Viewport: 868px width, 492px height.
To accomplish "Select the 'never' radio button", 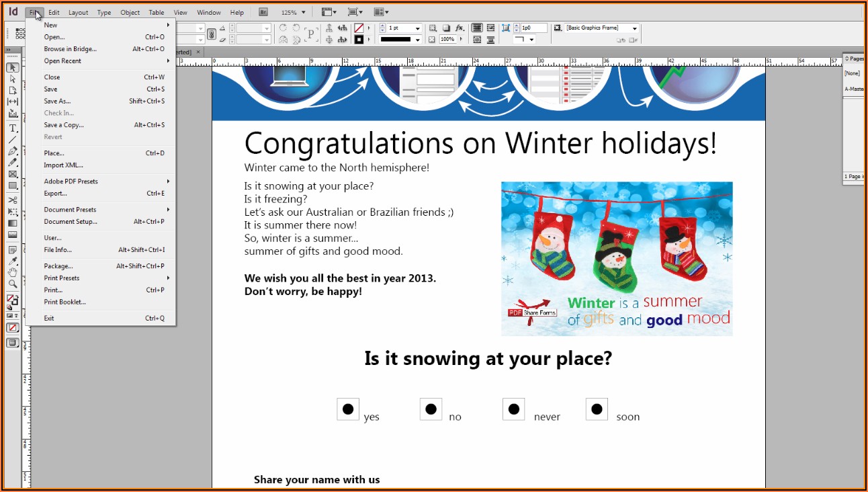I will [x=514, y=409].
